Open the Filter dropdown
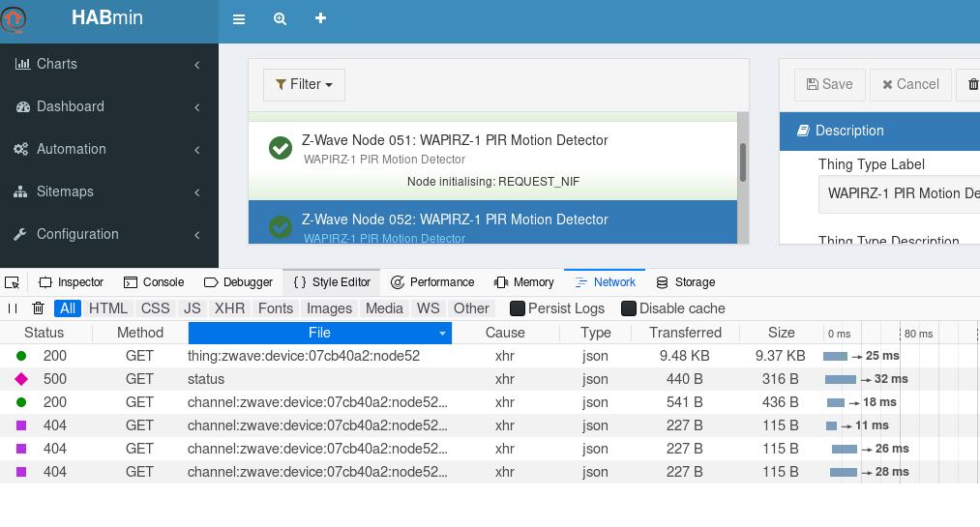Image resolution: width=980 pixels, height=527 pixels. [304, 84]
